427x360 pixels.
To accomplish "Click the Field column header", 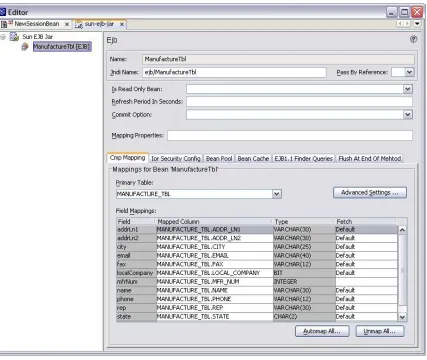I will click(x=136, y=222).
